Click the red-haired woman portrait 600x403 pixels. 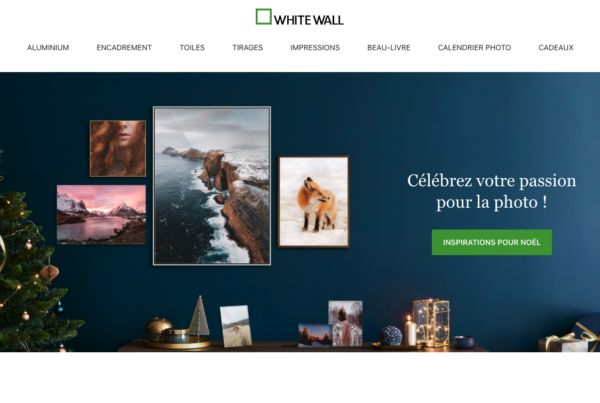coord(118,148)
